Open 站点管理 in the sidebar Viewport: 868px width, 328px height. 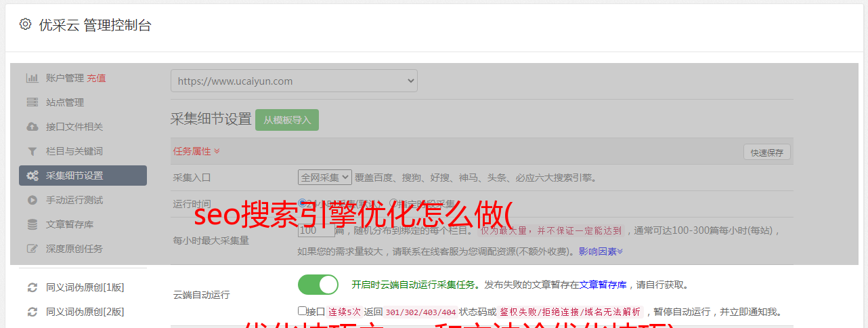65,102
